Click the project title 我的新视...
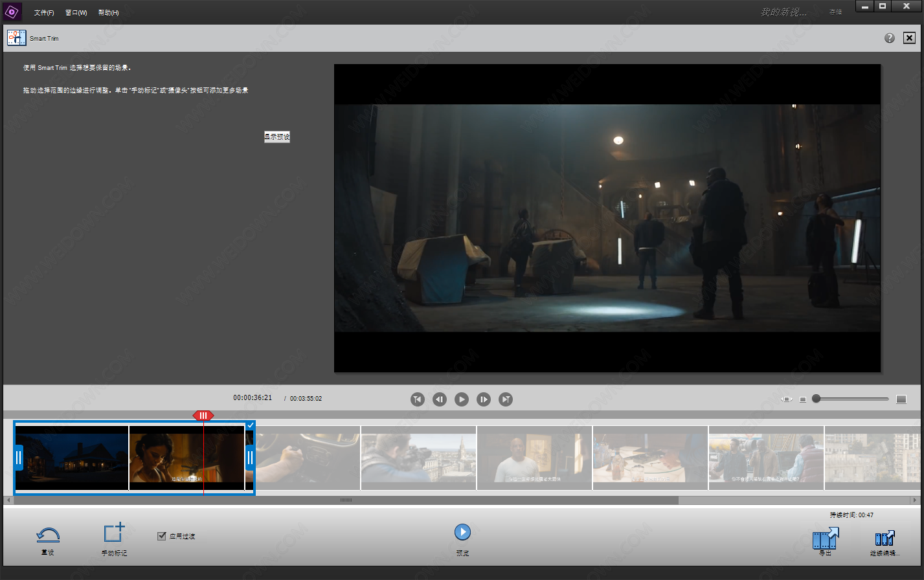924x580 pixels. [x=783, y=12]
